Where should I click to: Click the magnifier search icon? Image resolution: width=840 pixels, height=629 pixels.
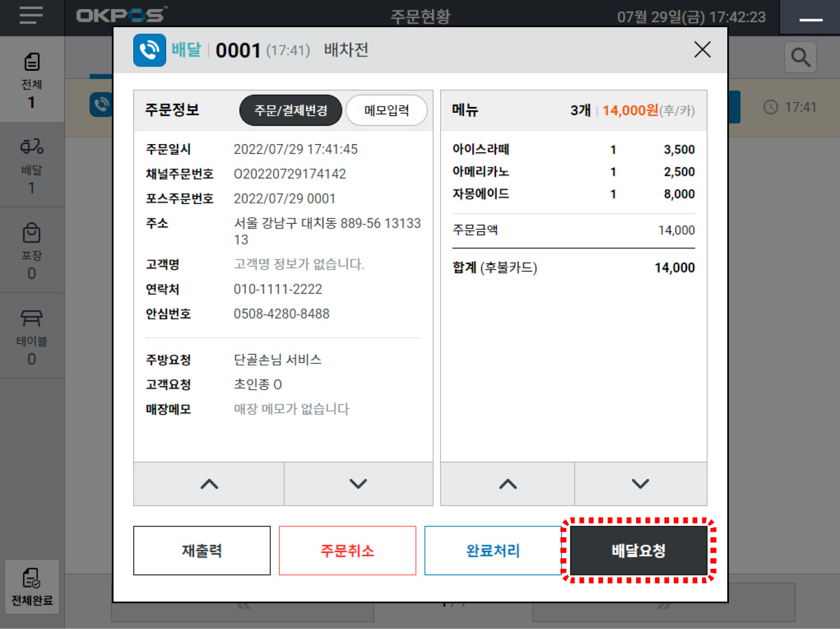click(x=800, y=58)
